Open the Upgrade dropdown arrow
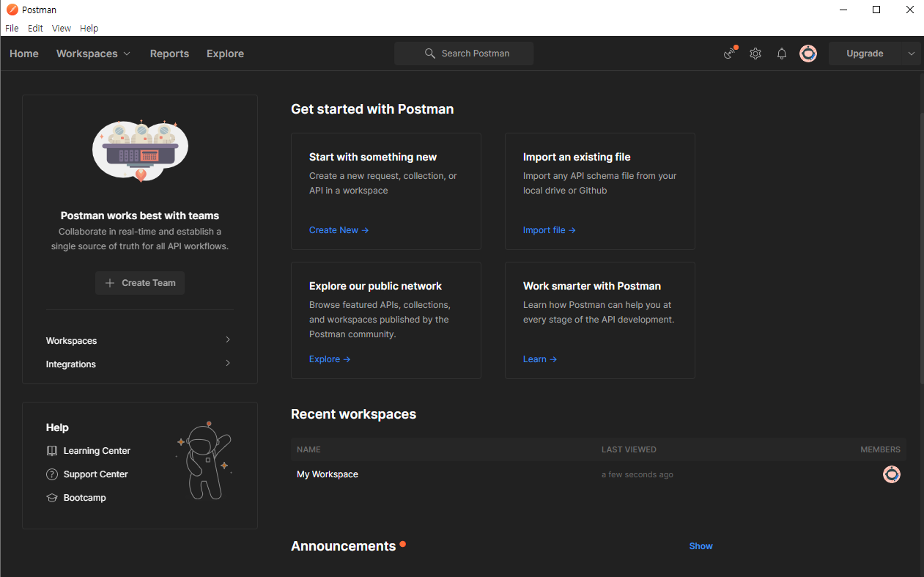Screen dimensions: 924x577 [x=912, y=54]
